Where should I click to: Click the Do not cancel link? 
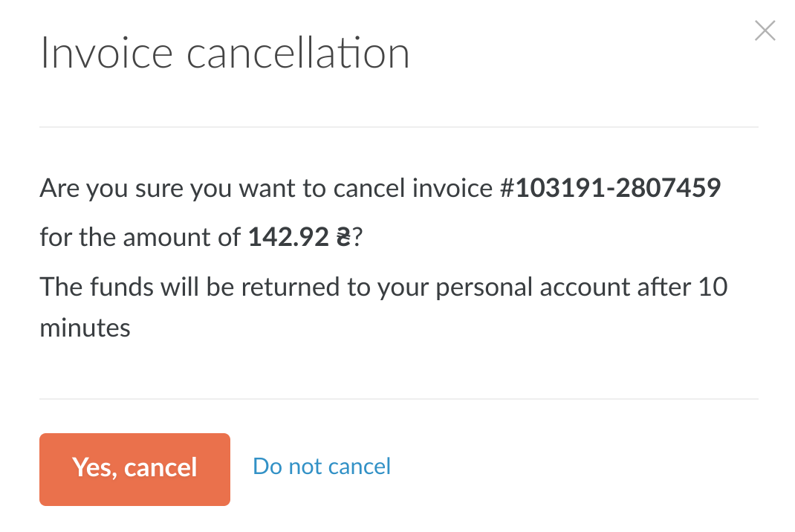click(x=322, y=466)
